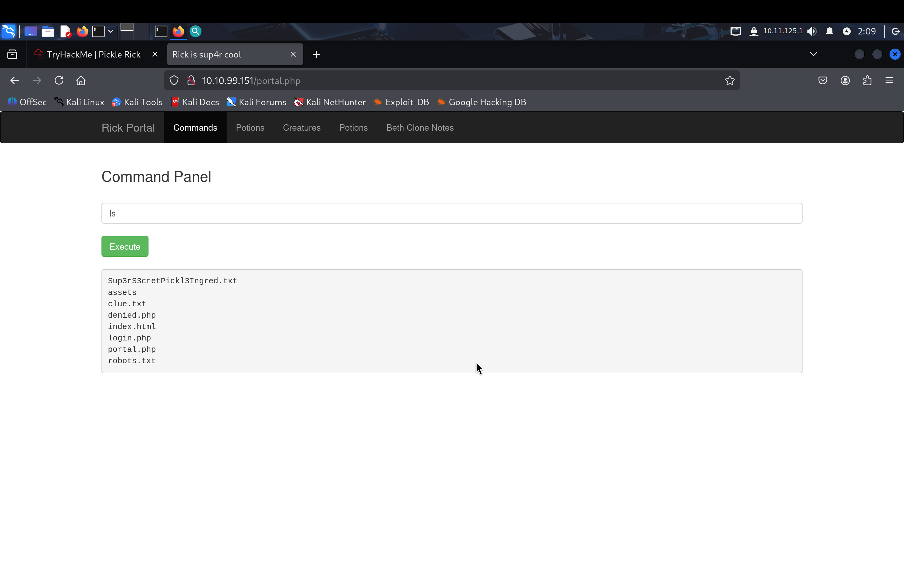The image size is (904, 588).
Task: Switch to the first workspace
Action: (127, 27)
